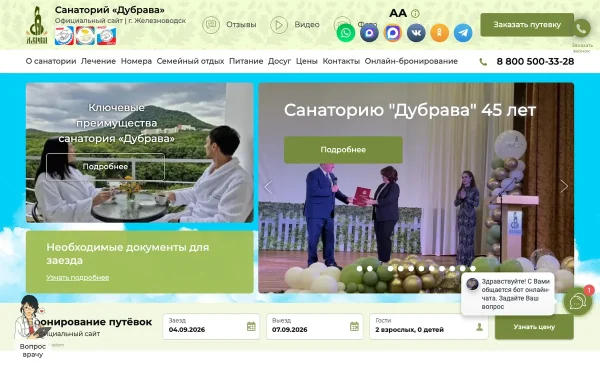This screenshot has height=375, width=600.
Task: Open the Досуг menu item
Action: point(279,61)
